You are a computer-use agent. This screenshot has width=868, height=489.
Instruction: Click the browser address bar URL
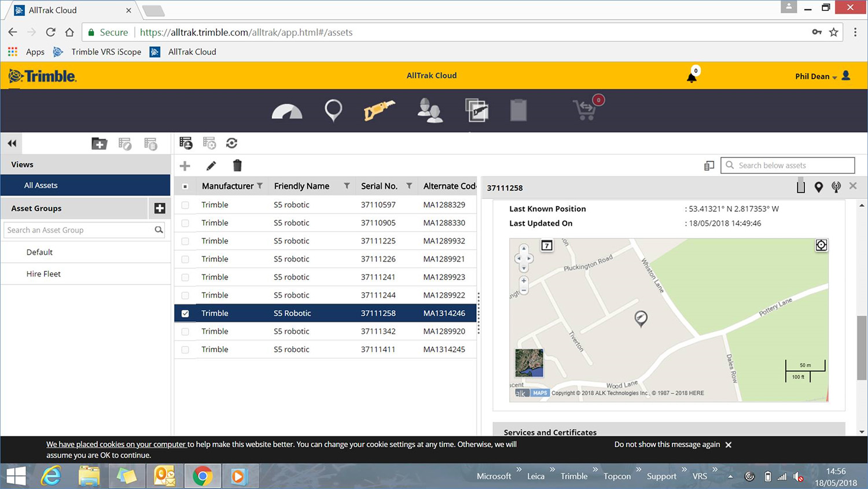click(246, 32)
